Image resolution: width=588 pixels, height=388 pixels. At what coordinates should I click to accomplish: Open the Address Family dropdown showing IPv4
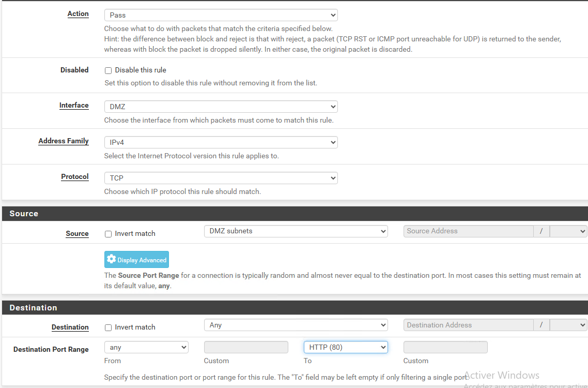point(221,142)
